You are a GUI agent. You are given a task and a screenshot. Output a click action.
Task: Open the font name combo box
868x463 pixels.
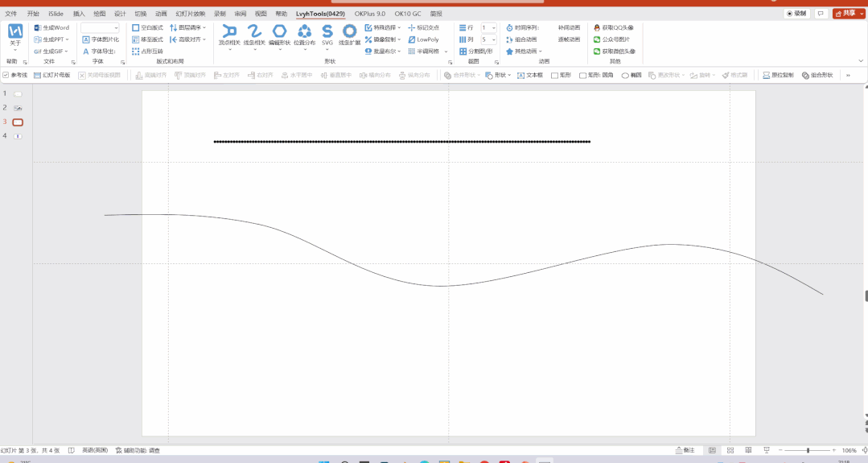[101, 27]
